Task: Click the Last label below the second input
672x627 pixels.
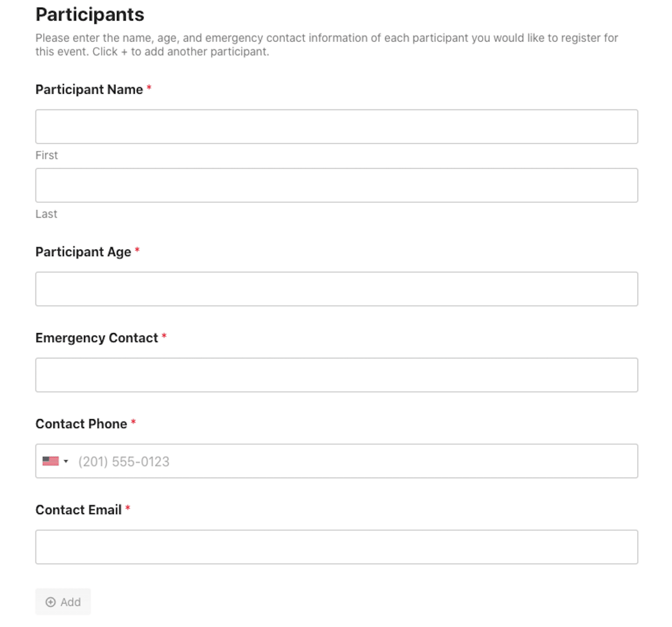Action: tap(46, 214)
